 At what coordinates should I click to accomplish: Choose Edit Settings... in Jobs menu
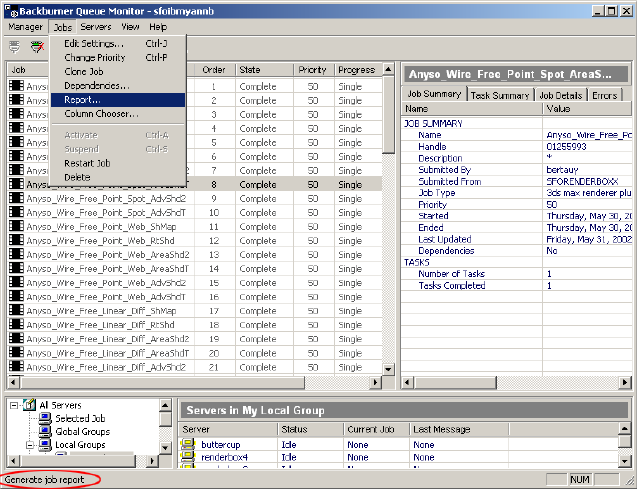coord(118,43)
